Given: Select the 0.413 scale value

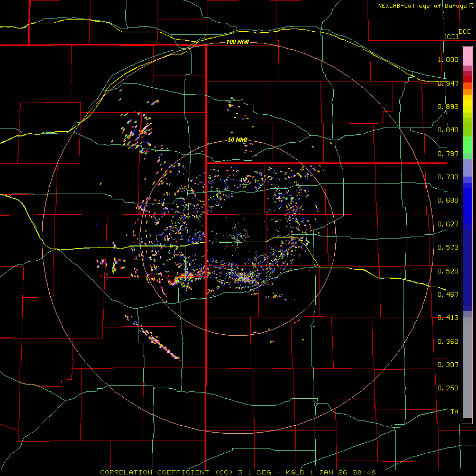Looking at the screenshot, I should 448,318.
